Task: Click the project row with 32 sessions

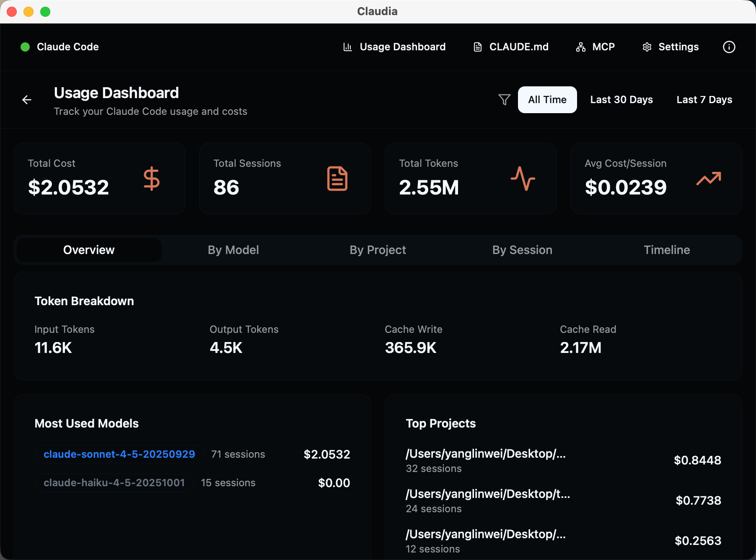Action: coord(563,460)
